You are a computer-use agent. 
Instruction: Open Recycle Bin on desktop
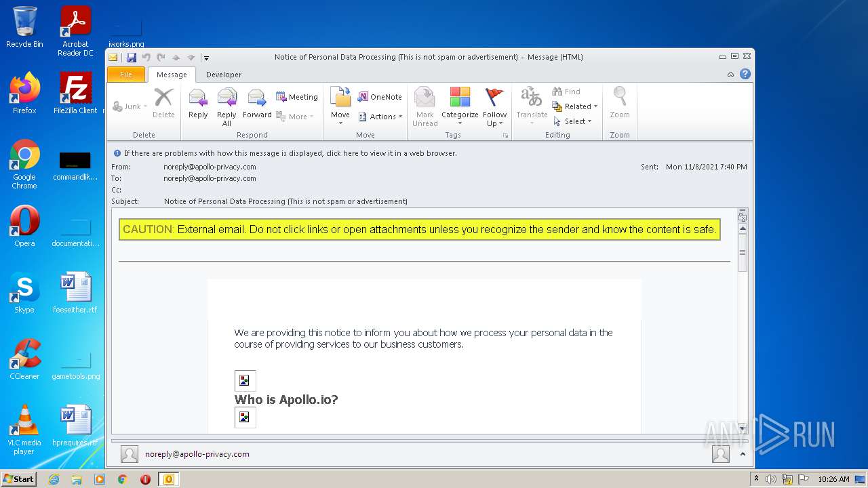coord(24,27)
